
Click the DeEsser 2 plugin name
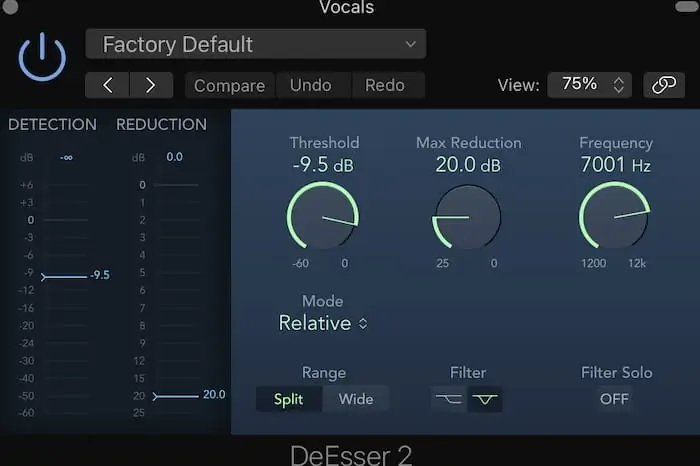(351, 455)
